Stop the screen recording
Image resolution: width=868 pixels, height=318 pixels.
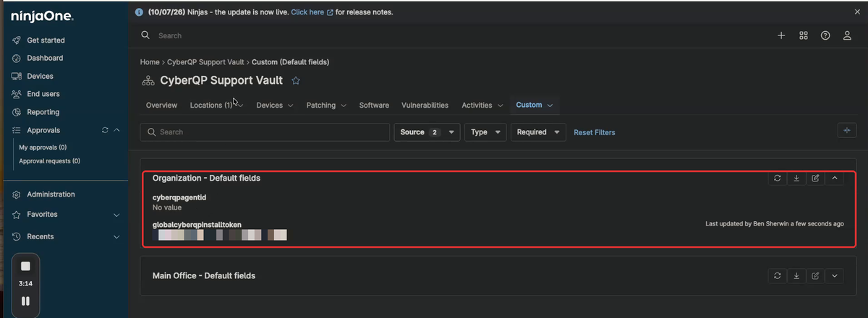pos(25,266)
